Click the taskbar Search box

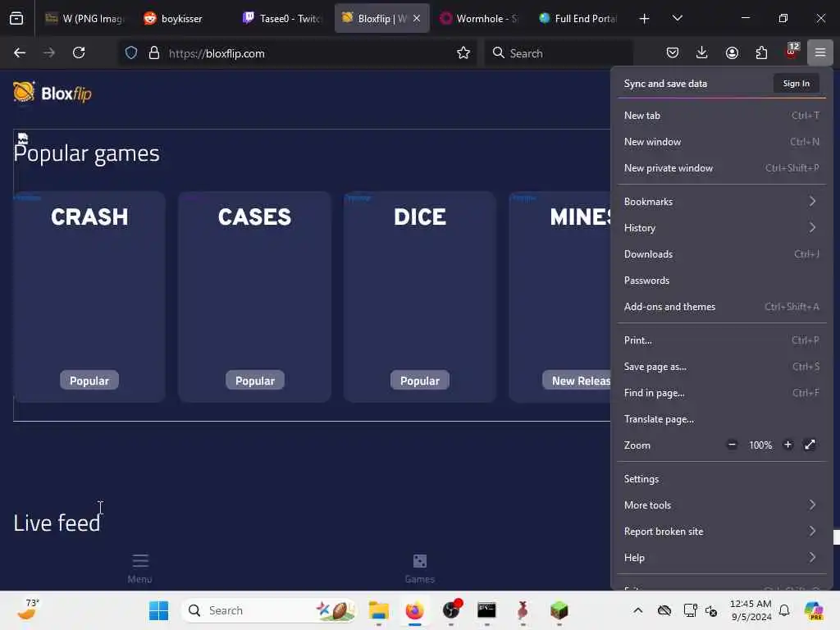pos(269,610)
